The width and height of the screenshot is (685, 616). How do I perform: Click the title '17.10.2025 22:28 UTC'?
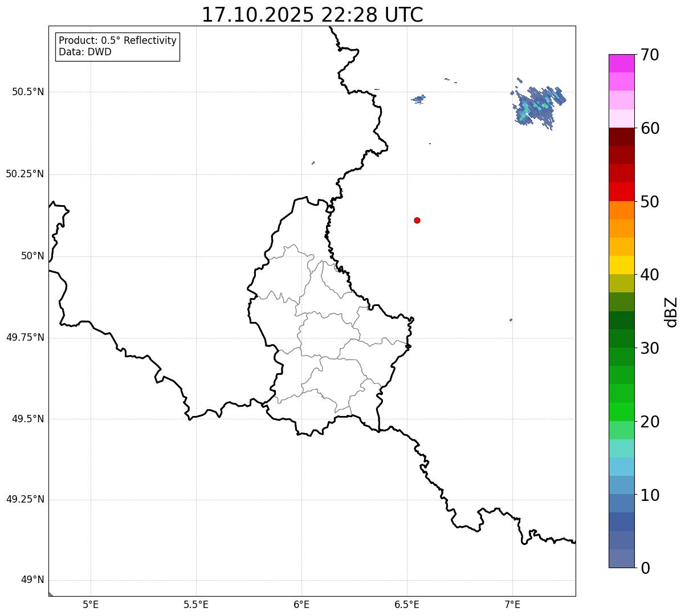[x=312, y=14]
